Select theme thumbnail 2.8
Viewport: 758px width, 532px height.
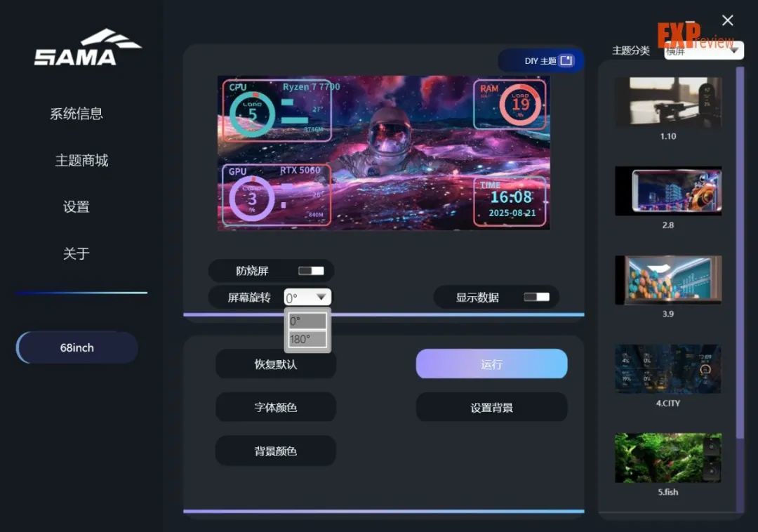point(668,192)
